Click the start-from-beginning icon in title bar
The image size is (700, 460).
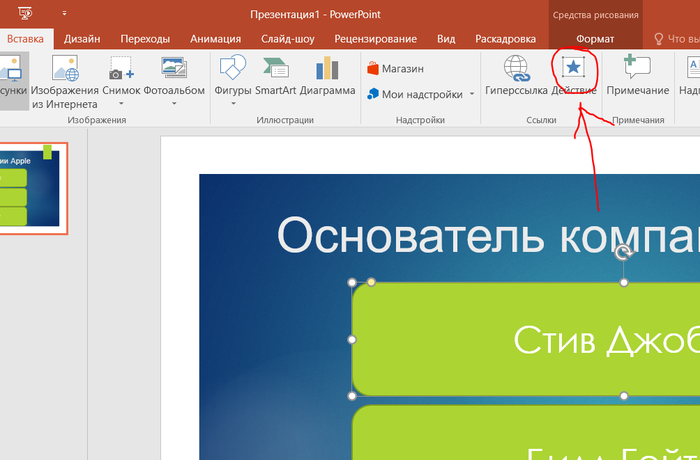tap(23, 14)
